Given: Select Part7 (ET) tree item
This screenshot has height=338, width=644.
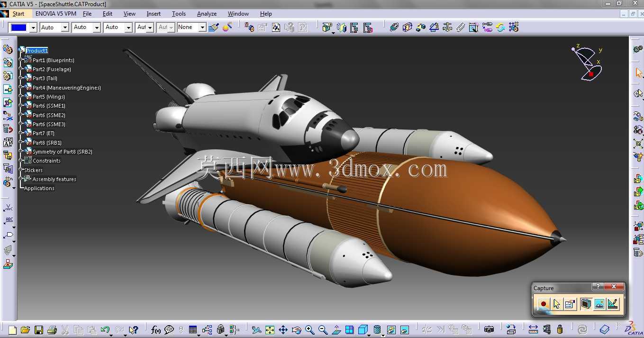Looking at the screenshot, I should click(x=44, y=133).
